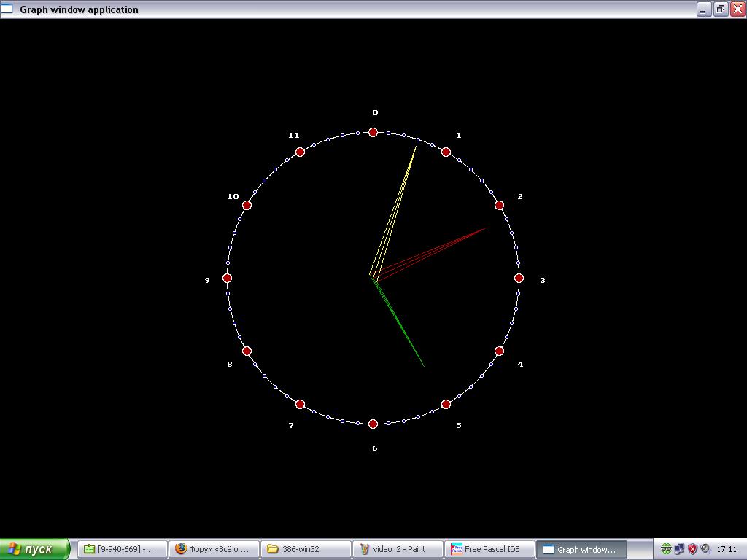Click the red dot at hour 9
The image size is (747, 560).
pyautogui.click(x=227, y=278)
